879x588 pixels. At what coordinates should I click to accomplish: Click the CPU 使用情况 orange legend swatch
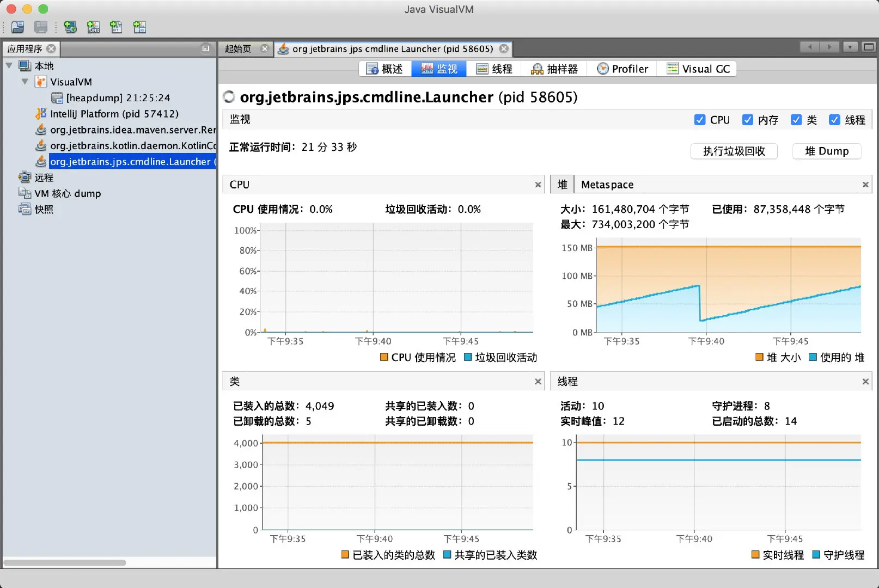(384, 357)
